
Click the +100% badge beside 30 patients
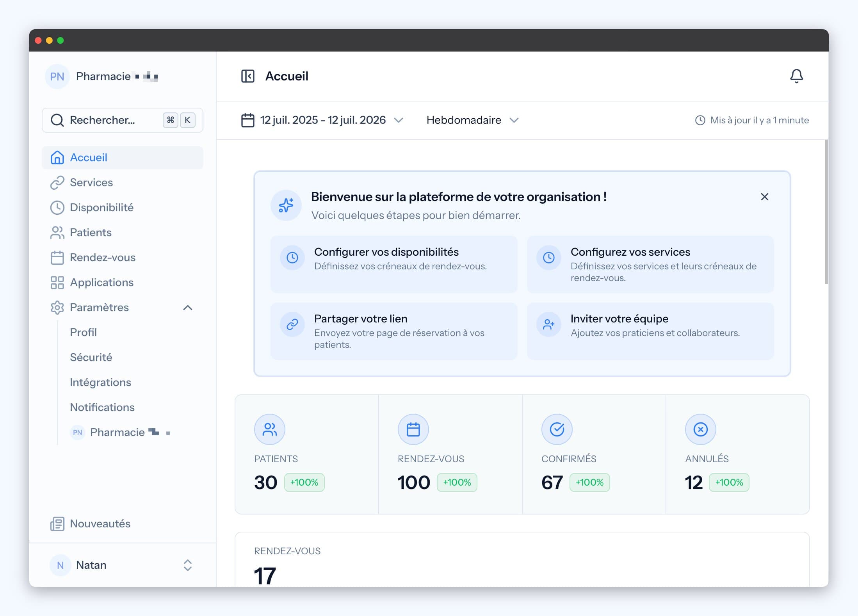pos(304,482)
